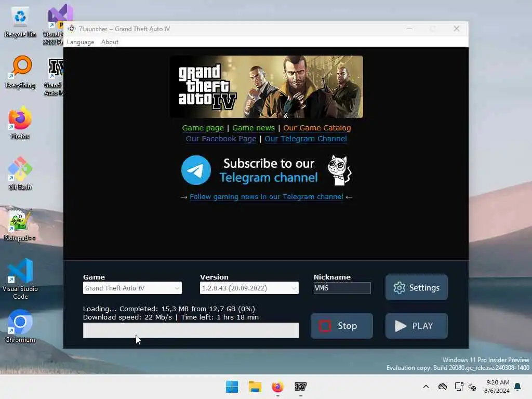The width and height of the screenshot is (532, 399).
Task: Minimize the 7Launcher window
Action: (x=409, y=29)
